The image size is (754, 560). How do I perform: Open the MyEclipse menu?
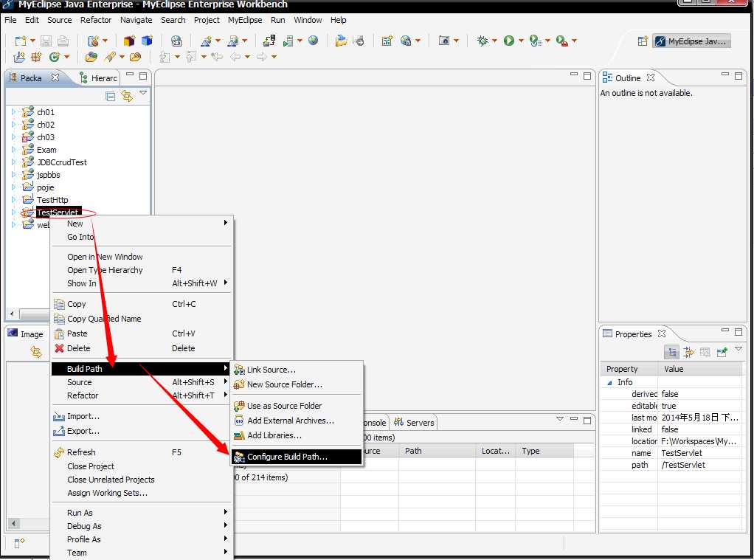(x=245, y=20)
